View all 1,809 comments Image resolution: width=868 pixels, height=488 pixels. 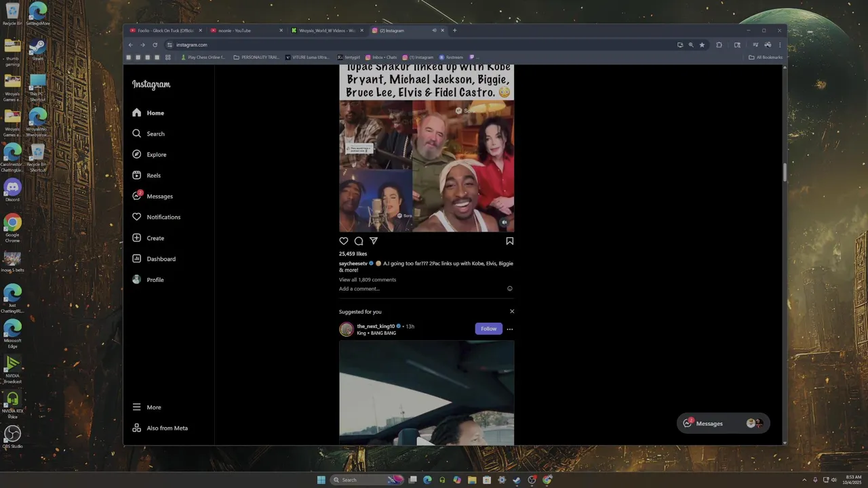pos(368,279)
